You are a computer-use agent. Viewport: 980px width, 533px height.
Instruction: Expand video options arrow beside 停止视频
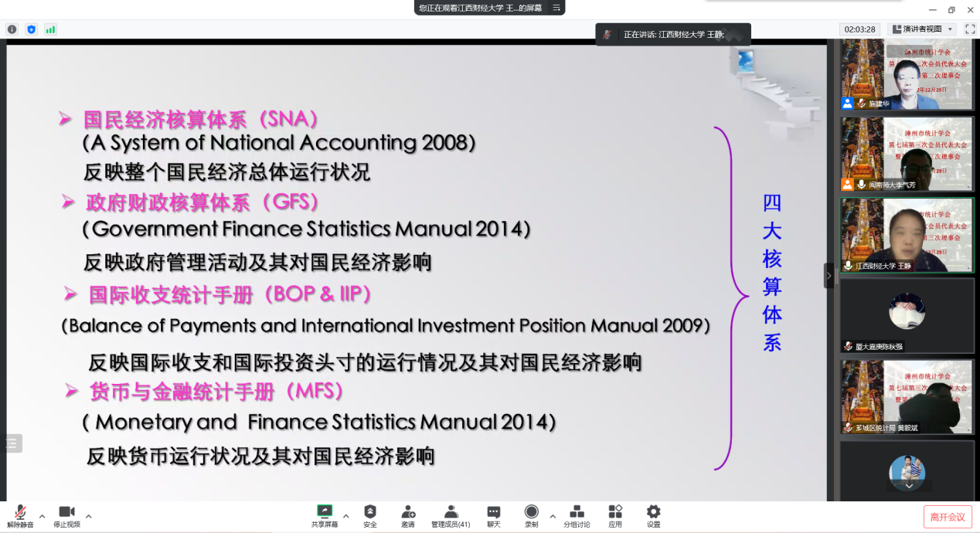point(88,516)
